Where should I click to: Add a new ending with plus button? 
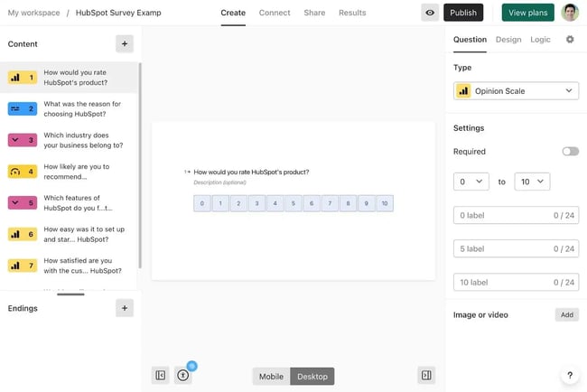pyautogui.click(x=125, y=308)
